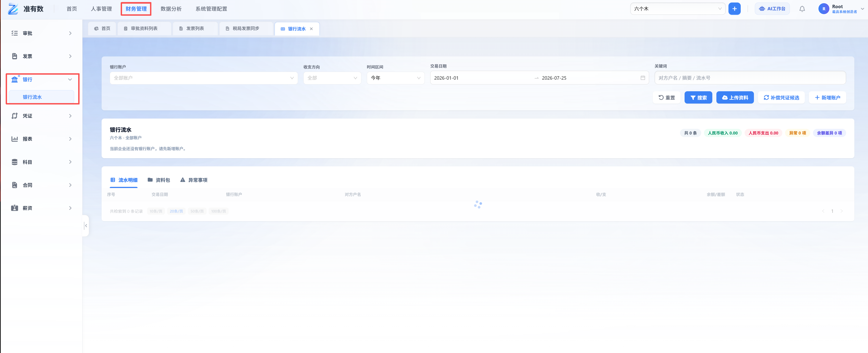Expand the 合同 sidebar menu
The width and height of the screenshot is (868, 353).
pyautogui.click(x=70, y=185)
